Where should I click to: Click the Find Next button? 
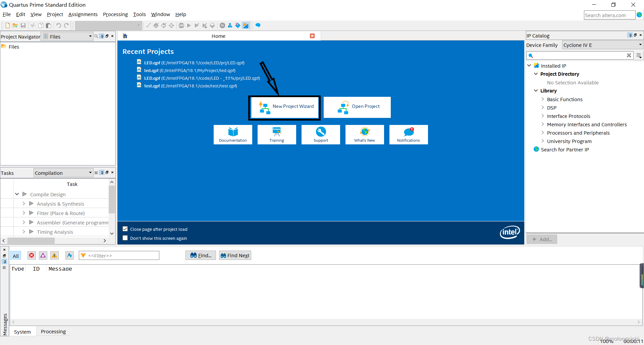[x=235, y=255]
